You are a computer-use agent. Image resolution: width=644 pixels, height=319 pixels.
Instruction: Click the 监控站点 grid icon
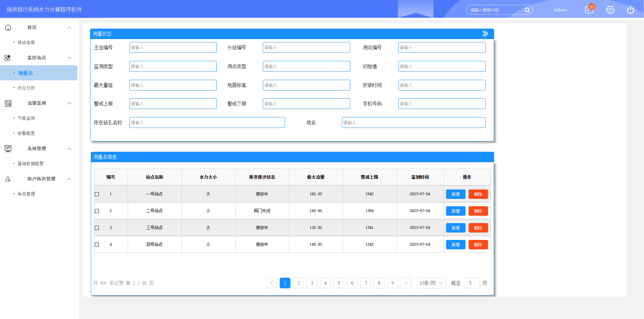7,58
